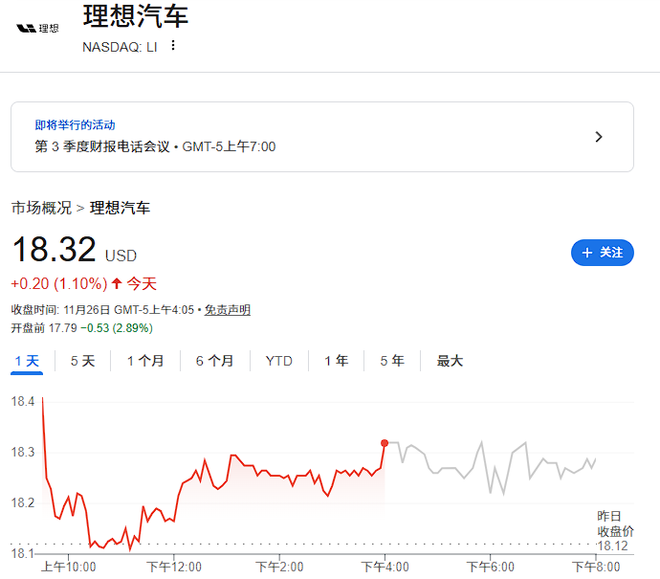Viewport: 660px width, 579px height.
Task: Show the YTD chart range
Action: [279, 361]
